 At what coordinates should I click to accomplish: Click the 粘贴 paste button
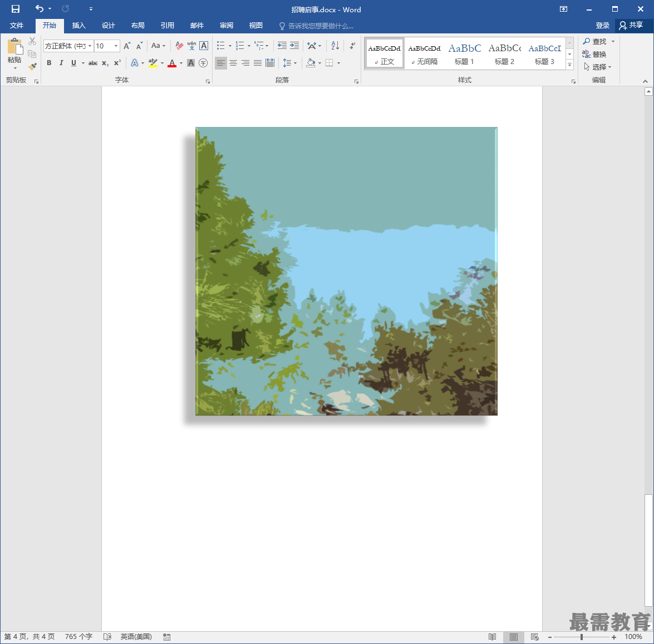pos(14,53)
